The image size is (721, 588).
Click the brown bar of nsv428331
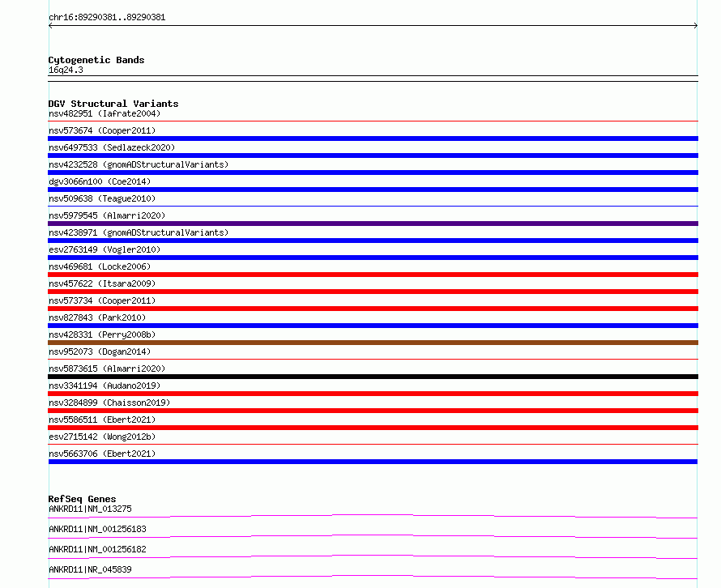click(x=373, y=343)
